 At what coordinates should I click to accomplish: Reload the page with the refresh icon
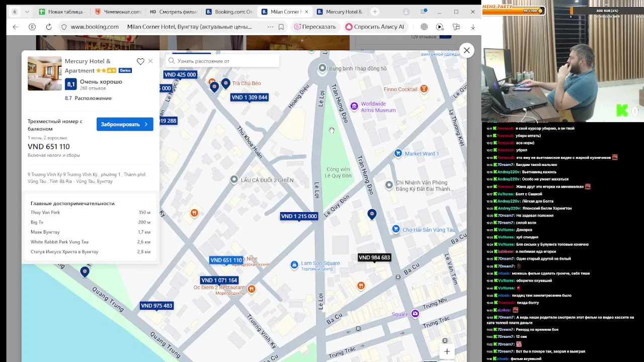coord(48,27)
